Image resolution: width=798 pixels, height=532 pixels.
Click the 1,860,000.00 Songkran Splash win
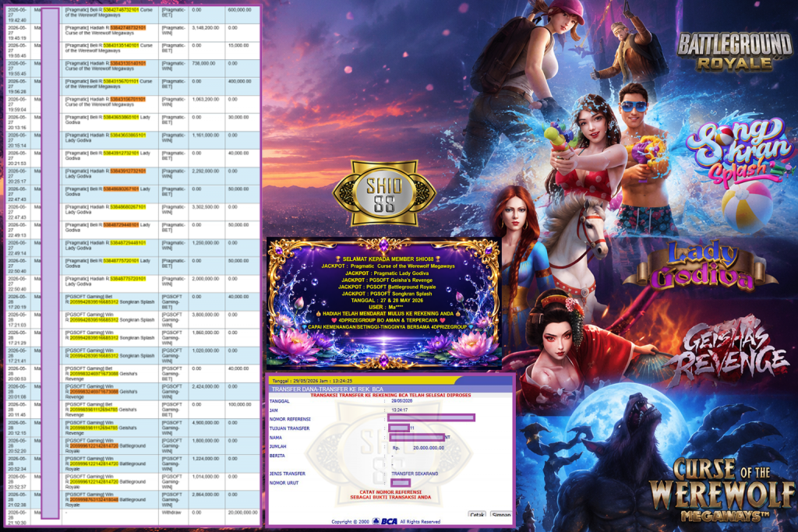pos(205,333)
